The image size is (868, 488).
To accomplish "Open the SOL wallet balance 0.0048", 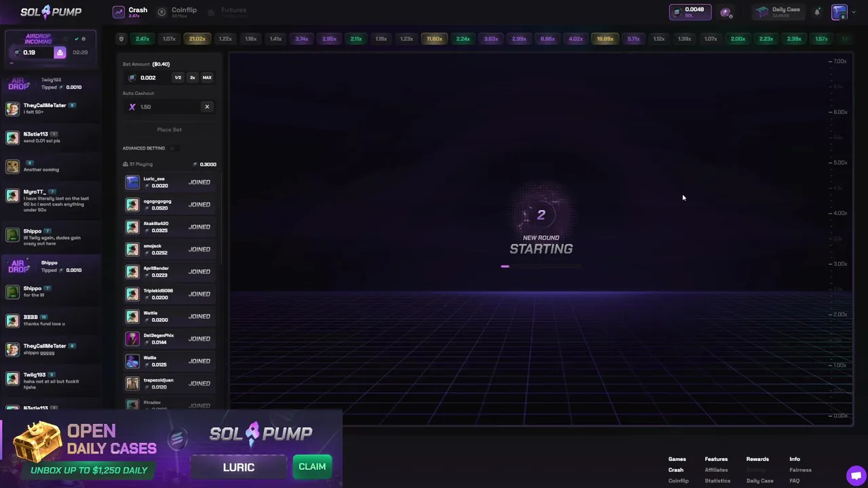I will point(690,12).
